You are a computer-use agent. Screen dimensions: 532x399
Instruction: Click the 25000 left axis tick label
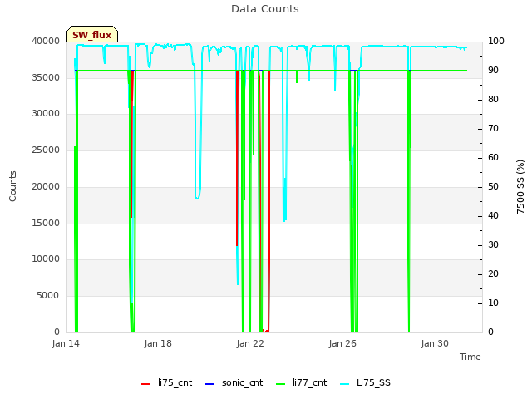coord(46,150)
